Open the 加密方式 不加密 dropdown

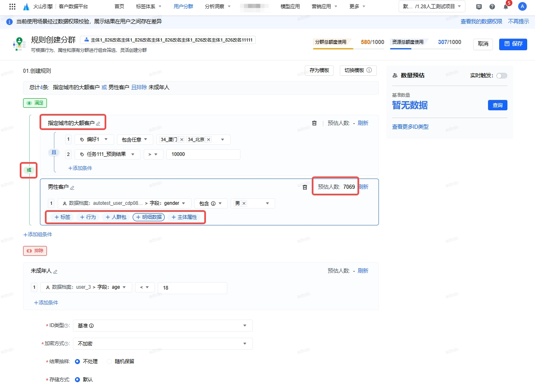[163, 344]
